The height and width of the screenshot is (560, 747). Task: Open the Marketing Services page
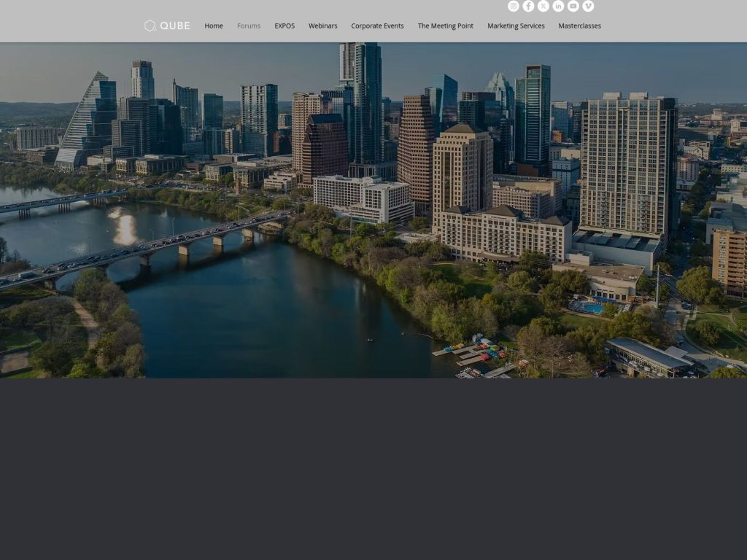click(516, 26)
